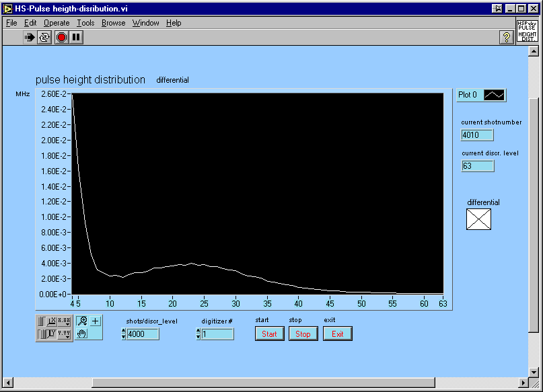543x392 pixels.
Task: Click the shots/discr_level field showing 4000
Action: [143, 334]
